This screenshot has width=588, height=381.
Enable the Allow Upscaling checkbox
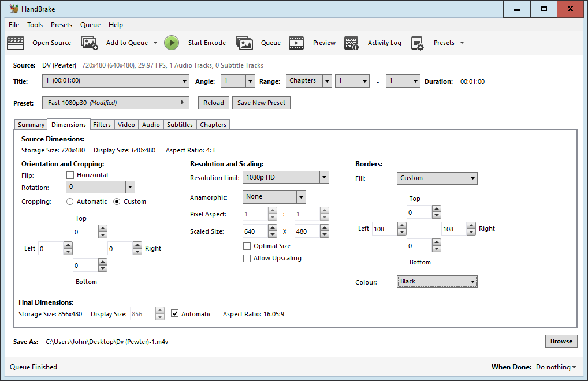point(247,258)
